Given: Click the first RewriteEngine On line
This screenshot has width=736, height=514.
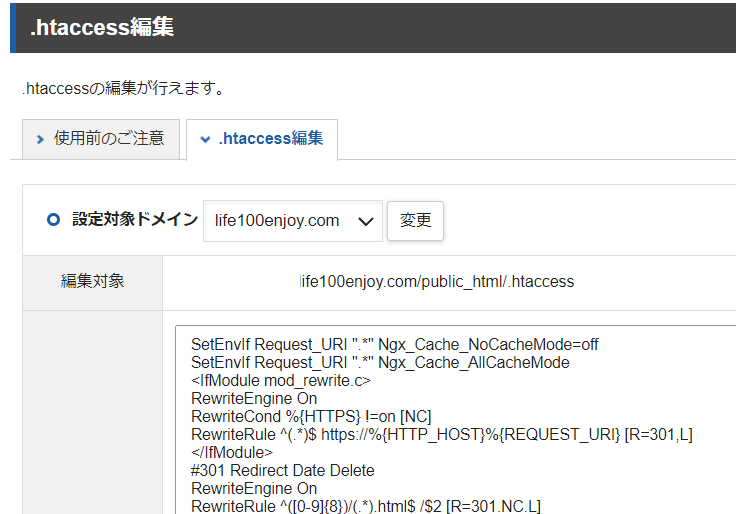Looking at the screenshot, I should point(254,399).
